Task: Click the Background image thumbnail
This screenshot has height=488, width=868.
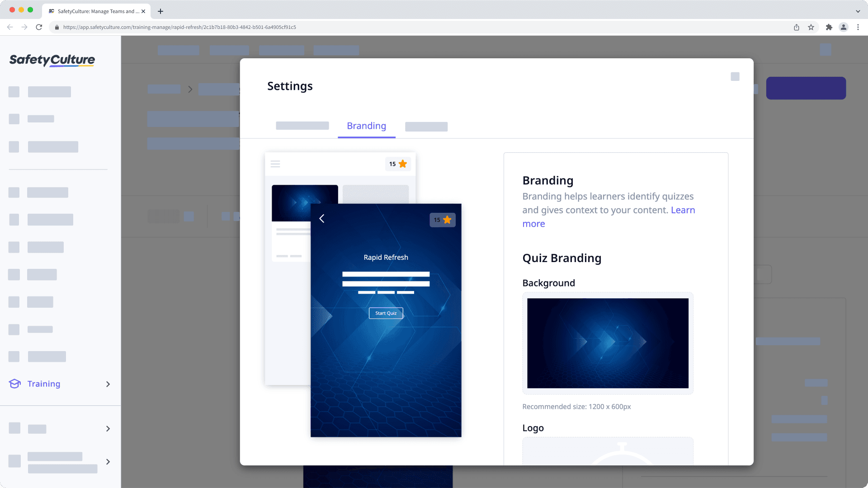Action: pos(607,343)
